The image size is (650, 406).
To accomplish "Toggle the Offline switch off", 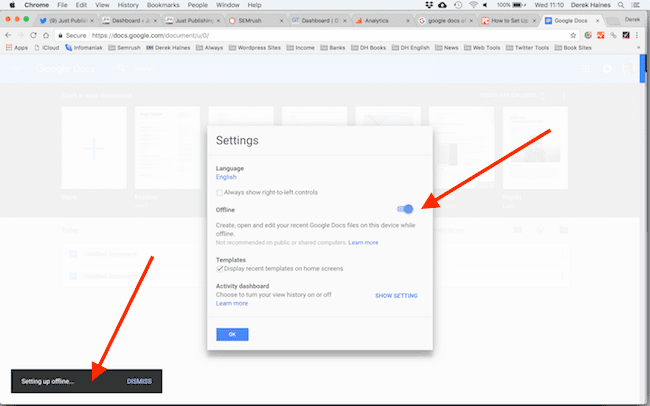I will point(405,209).
